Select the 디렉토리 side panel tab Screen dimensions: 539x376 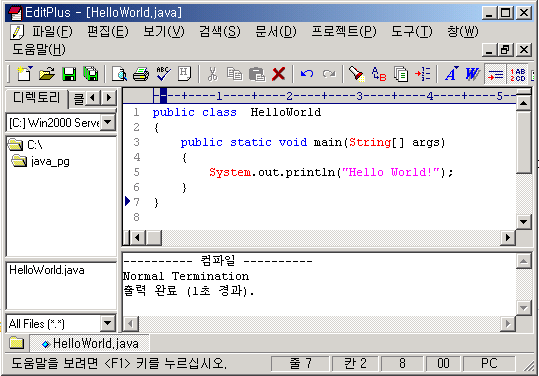(x=36, y=98)
